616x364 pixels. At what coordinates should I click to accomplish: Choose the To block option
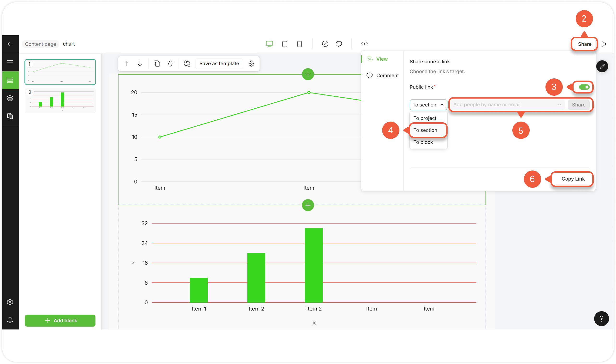[x=423, y=142]
